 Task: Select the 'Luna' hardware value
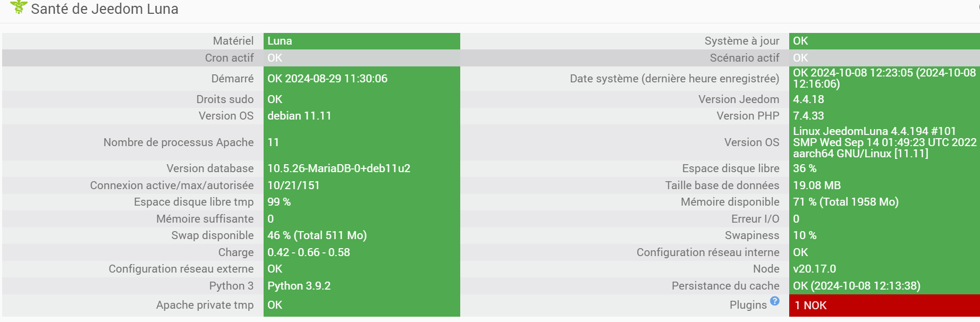(x=280, y=41)
